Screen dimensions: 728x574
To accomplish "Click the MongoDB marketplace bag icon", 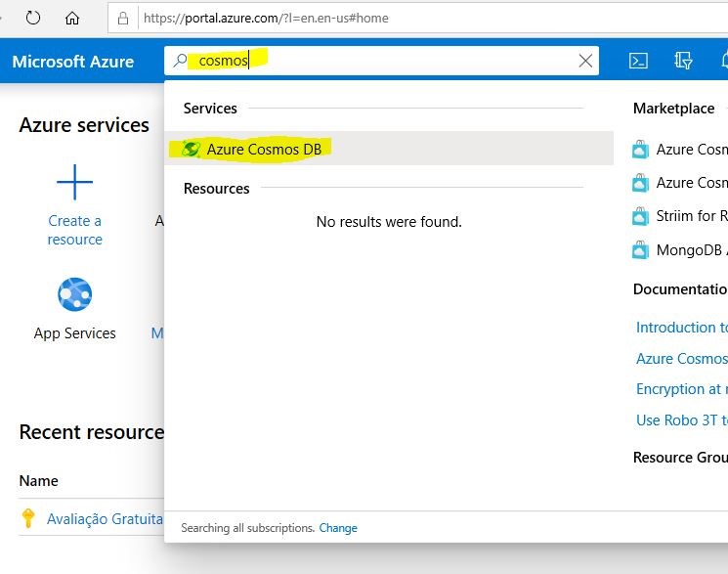I will (640, 250).
